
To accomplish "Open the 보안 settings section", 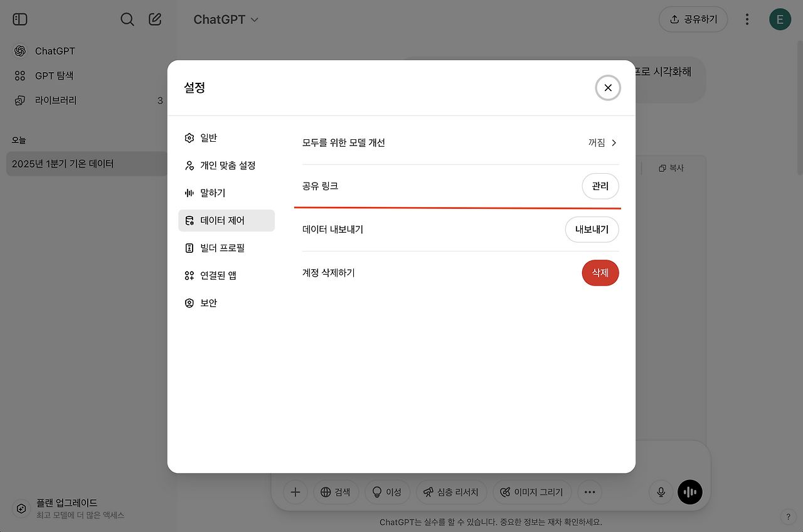I will tap(208, 302).
